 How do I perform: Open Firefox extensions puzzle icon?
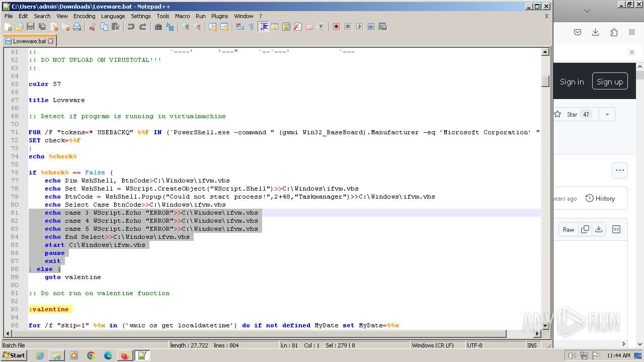tap(614, 32)
